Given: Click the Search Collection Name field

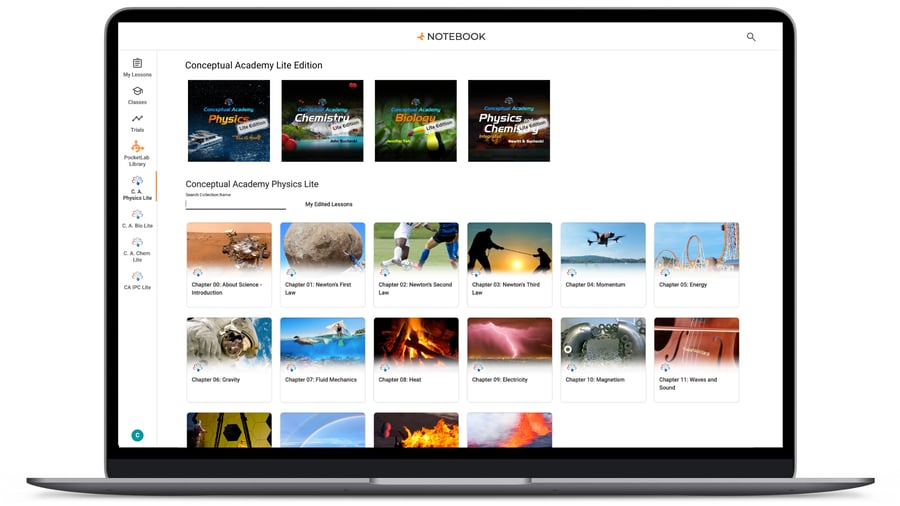Looking at the screenshot, I should point(235,204).
